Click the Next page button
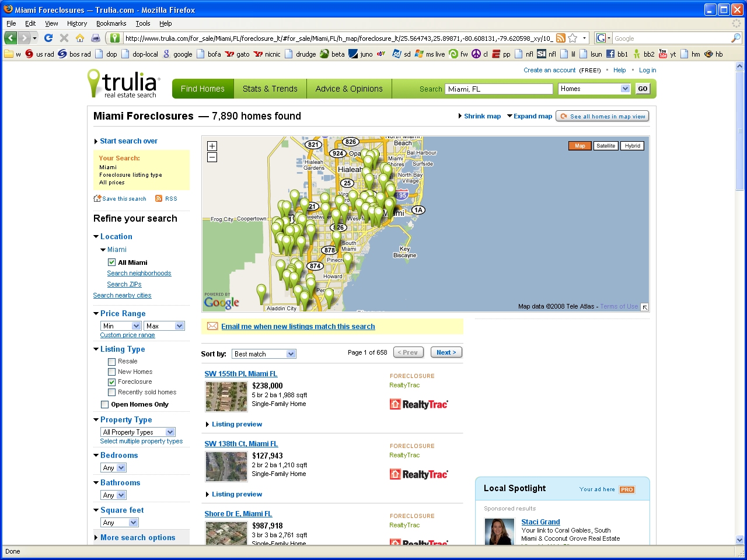The width and height of the screenshot is (747, 560). [x=446, y=352]
